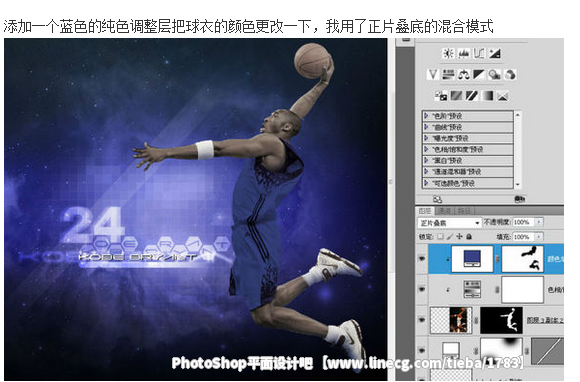Add a Channel Mixer adjustment (overlapping circles)

(510, 75)
